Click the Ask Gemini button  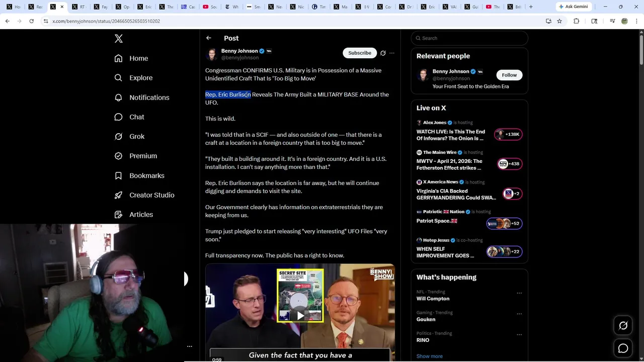click(573, 7)
